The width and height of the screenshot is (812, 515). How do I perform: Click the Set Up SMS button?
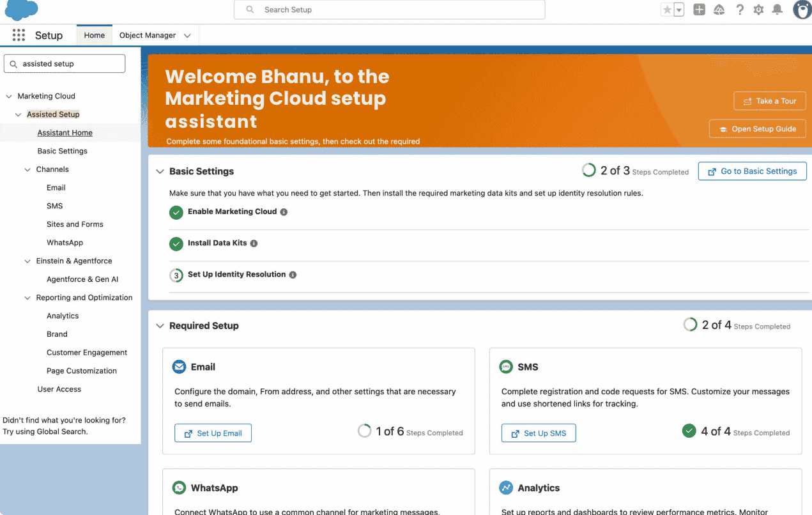pos(539,433)
